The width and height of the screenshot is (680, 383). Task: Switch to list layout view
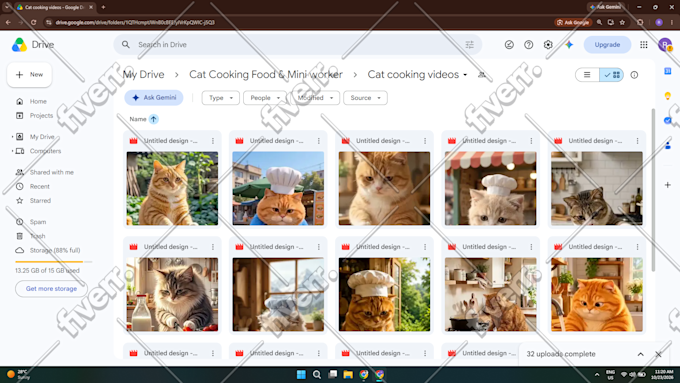(x=587, y=75)
